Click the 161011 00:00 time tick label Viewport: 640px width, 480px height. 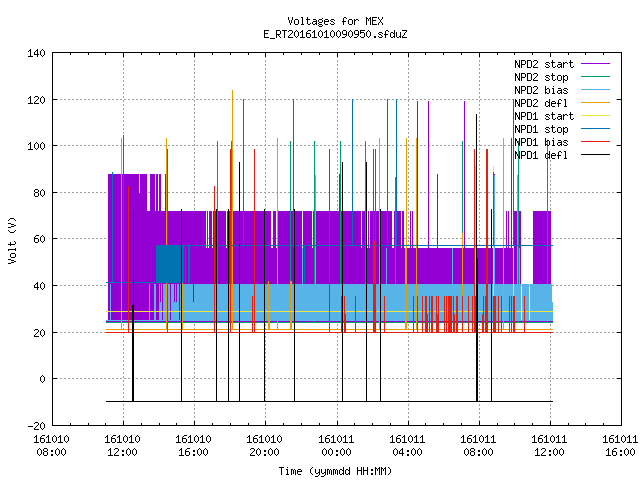(336, 446)
